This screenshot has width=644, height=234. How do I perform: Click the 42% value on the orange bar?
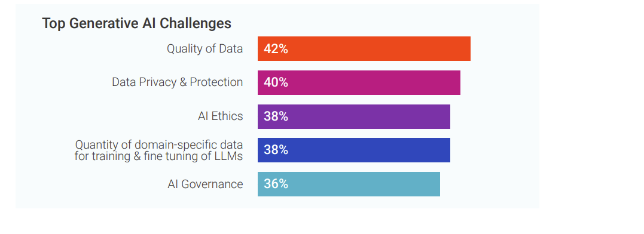[276, 49]
